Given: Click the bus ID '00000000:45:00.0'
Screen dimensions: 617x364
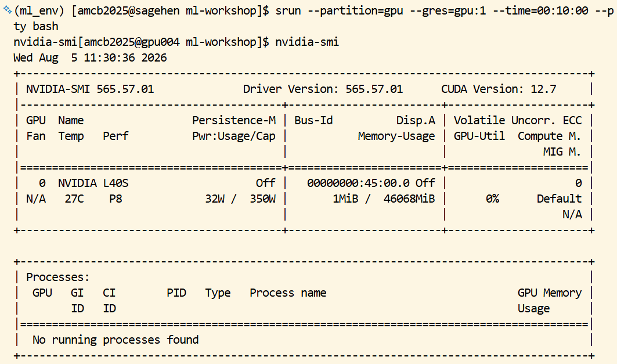Looking at the screenshot, I should pyautogui.click(x=358, y=183).
